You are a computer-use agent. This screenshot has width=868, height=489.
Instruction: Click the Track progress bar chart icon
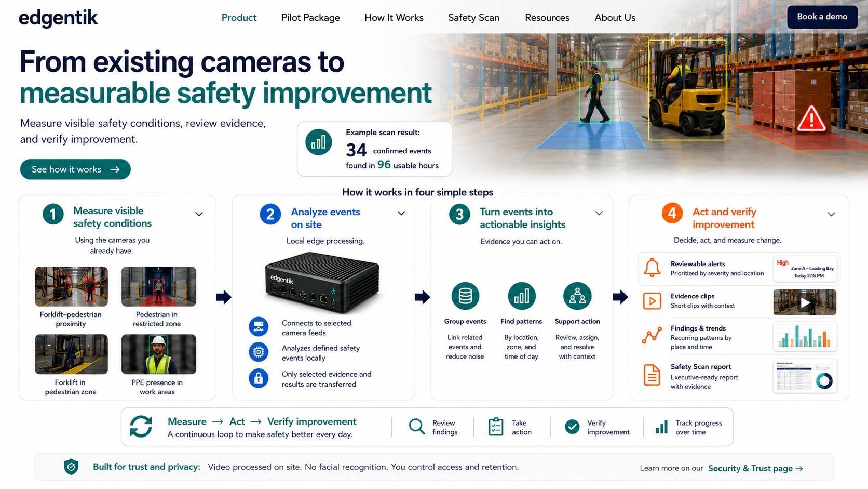click(661, 427)
